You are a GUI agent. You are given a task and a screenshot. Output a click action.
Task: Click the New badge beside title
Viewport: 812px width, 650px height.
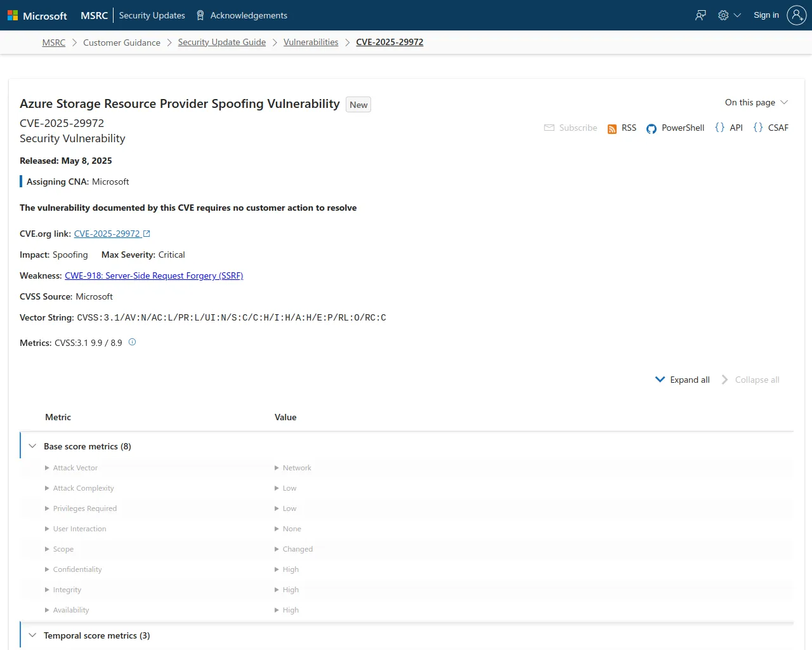358,105
